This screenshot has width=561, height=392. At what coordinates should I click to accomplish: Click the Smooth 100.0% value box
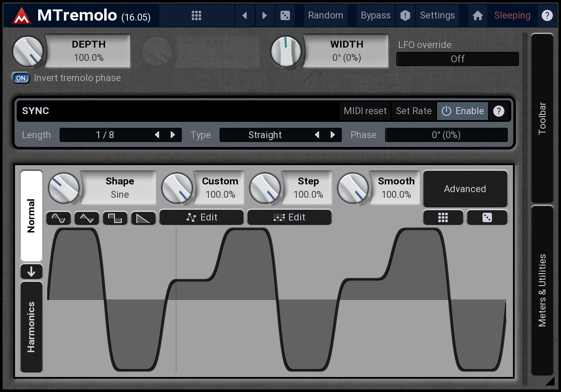tap(395, 188)
